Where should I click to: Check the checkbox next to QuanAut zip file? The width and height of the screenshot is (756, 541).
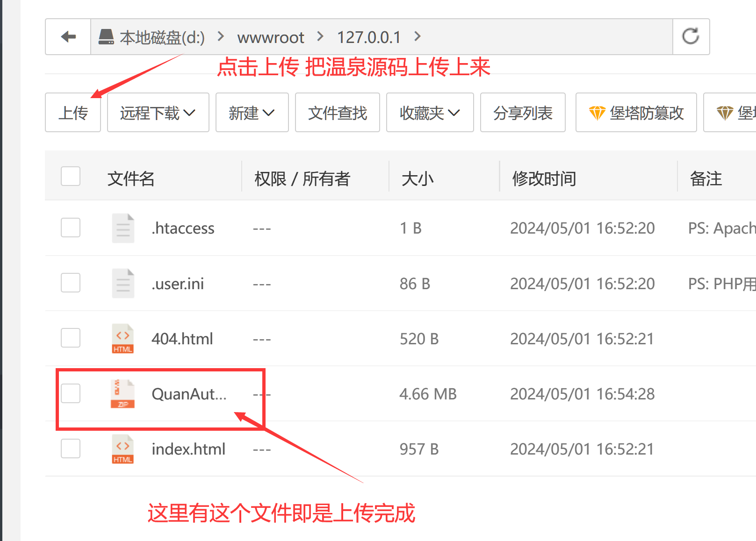click(x=70, y=394)
